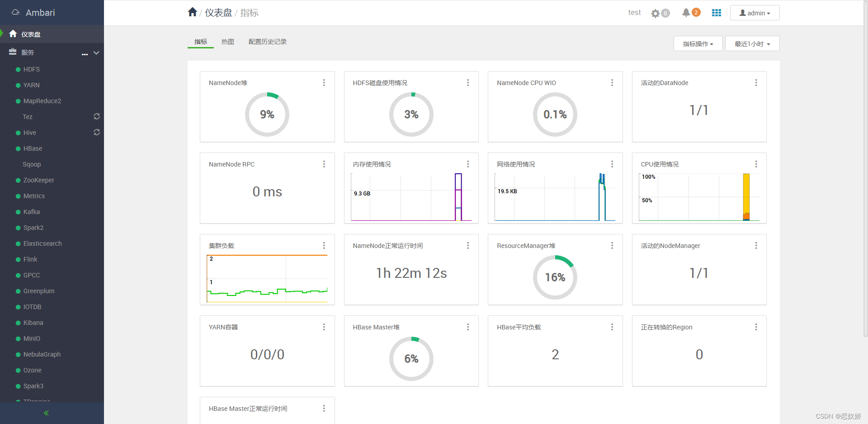
Task: Click the restart-required icon next to Tez
Action: point(97,116)
